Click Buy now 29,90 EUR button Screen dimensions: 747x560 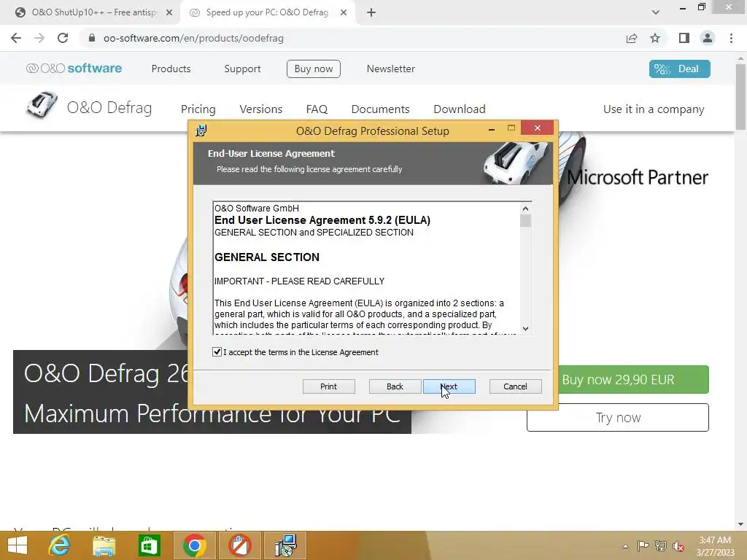(633, 379)
